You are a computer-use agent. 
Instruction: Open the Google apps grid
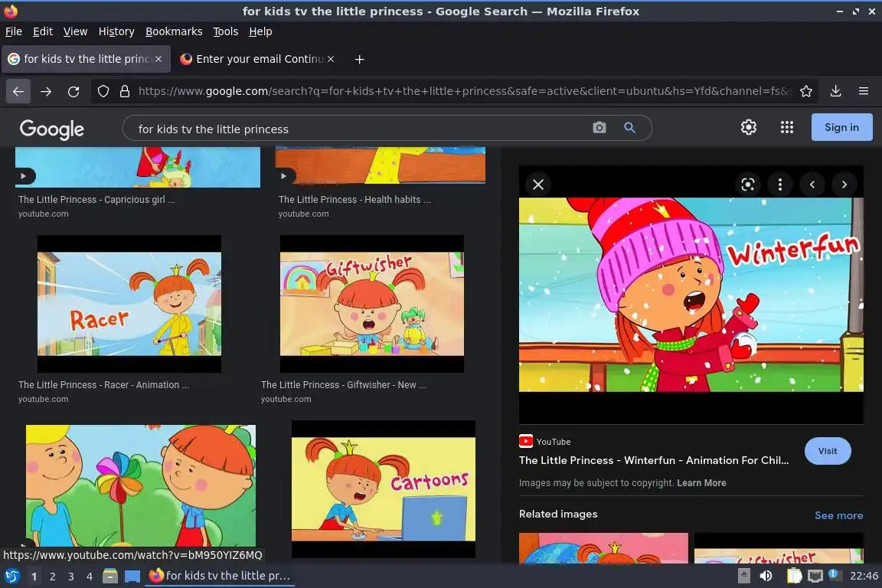point(787,127)
